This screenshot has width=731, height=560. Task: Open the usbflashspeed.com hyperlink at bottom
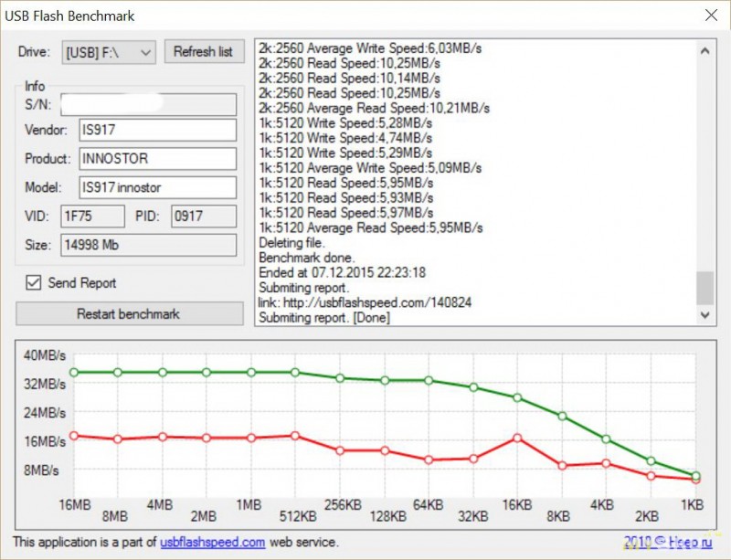(x=213, y=543)
